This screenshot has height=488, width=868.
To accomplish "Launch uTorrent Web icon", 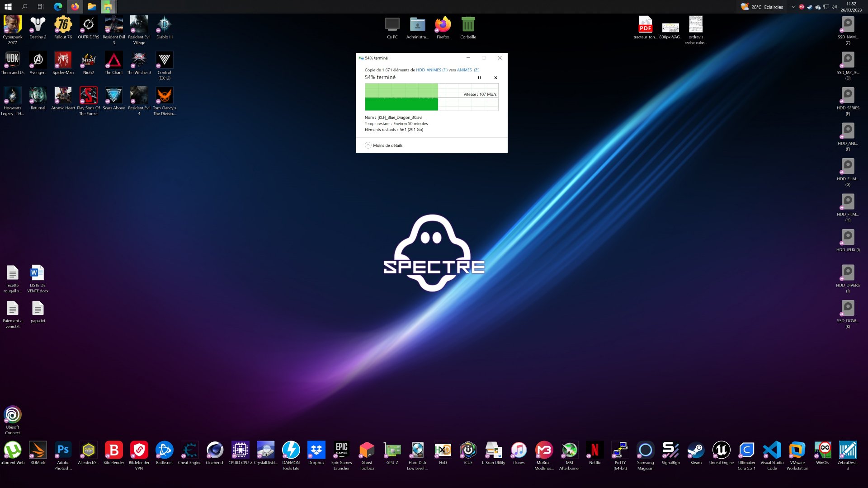I will (x=13, y=453).
